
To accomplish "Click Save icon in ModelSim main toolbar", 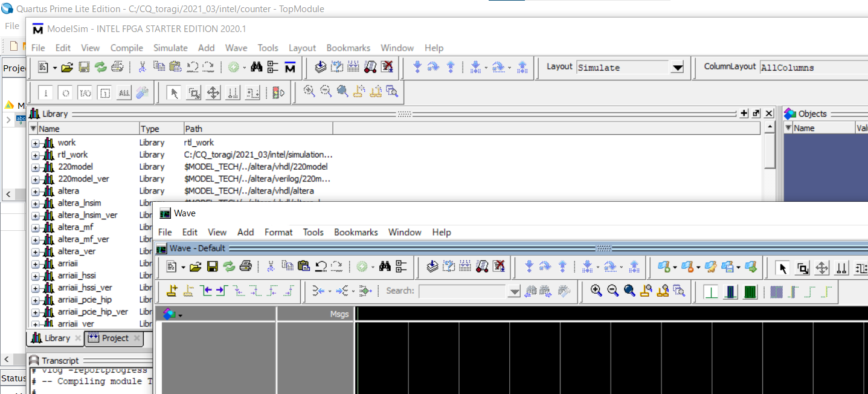I will tap(84, 67).
